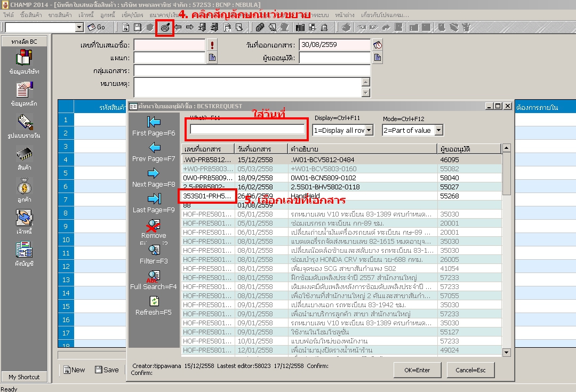Click New button at bottom
576x392 pixels.
click(x=74, y=370)
